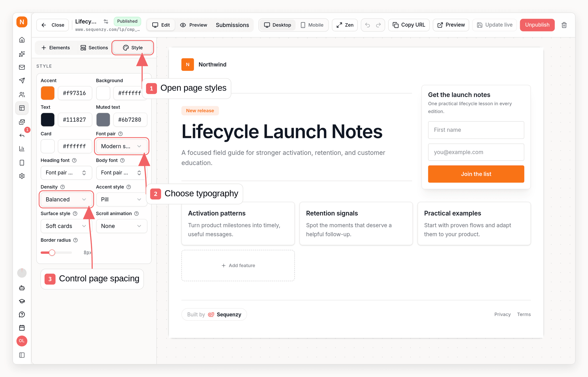Open the Heading font selector
The height and width of the screenshot is (377, 588).
coord(66,173)
